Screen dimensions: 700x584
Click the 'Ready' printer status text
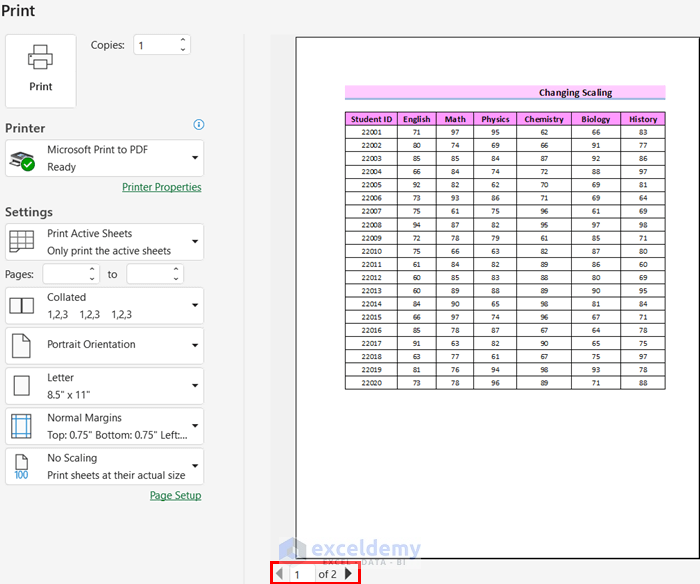pos(62,167)
